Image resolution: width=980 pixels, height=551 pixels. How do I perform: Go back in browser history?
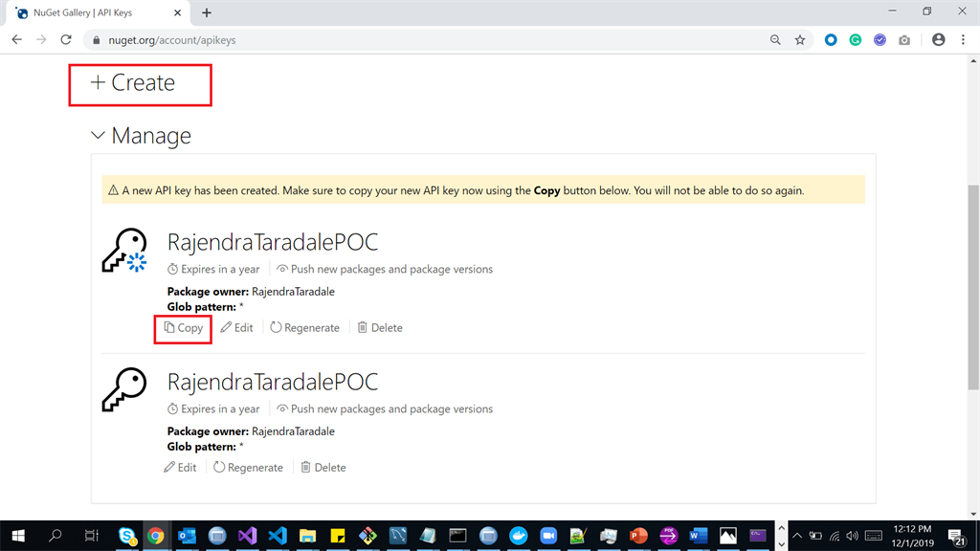click(x=17, y=40)
